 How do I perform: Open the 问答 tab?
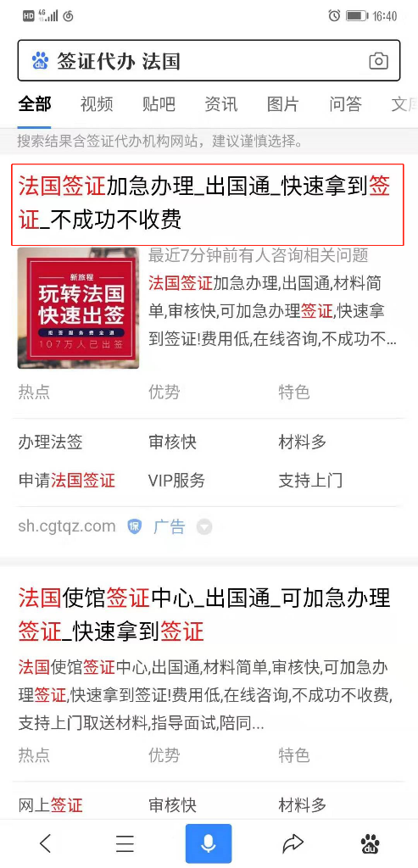coord(345,103)
